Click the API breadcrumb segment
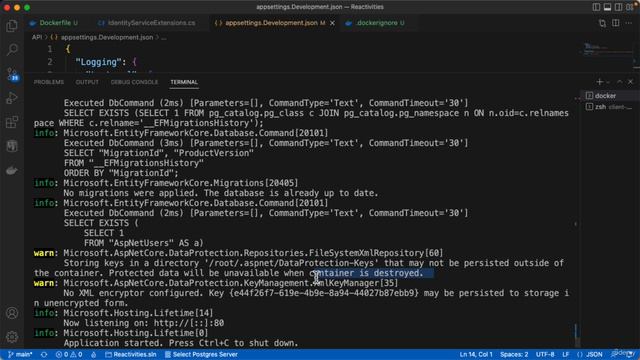640x360 pixels. (x=37, y=37)
